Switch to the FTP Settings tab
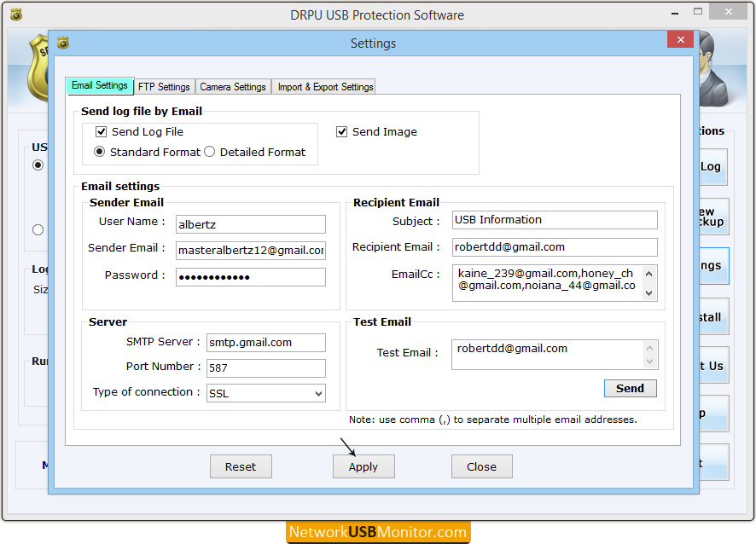This screenshot has height=544, width=756. coord(164,87)
